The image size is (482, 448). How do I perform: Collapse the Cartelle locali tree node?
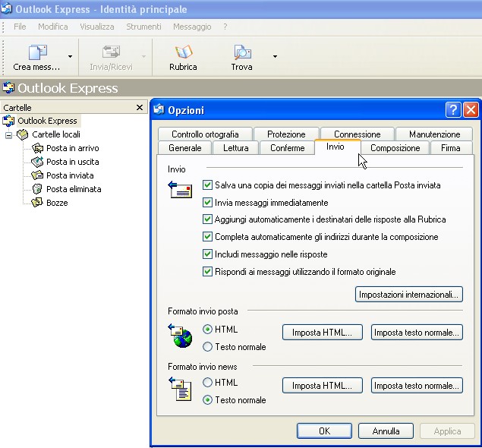(8, 134)
